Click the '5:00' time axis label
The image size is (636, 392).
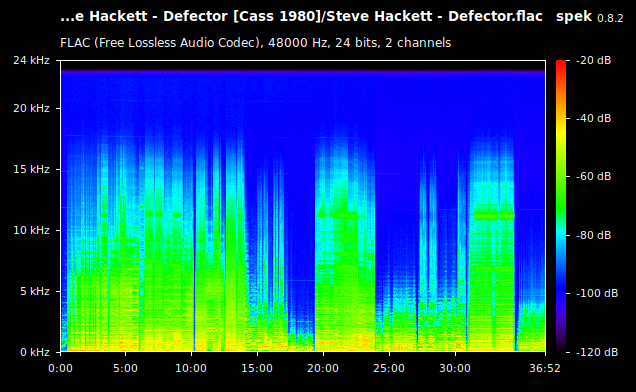125,368
